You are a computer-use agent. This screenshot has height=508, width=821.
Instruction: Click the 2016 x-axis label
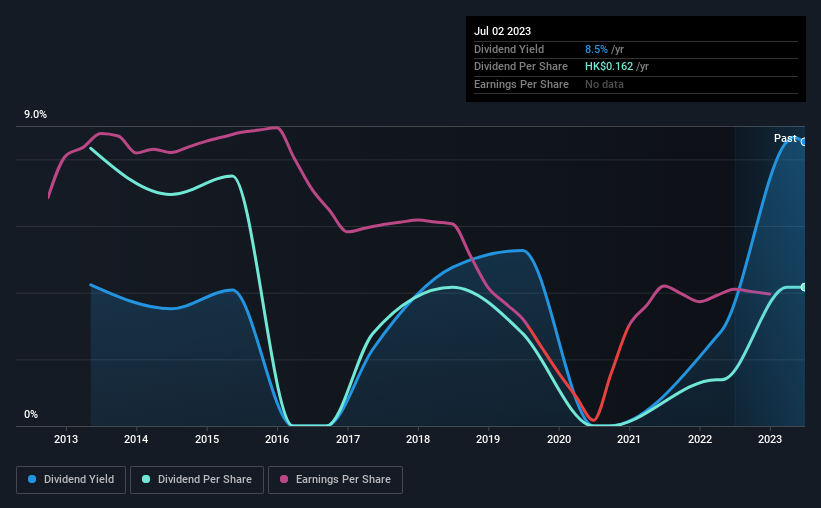click(x=277, y=439)
